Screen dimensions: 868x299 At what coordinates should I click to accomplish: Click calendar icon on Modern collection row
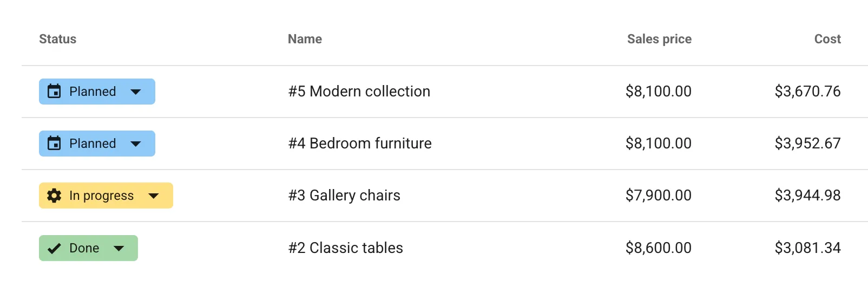point(54,92)
